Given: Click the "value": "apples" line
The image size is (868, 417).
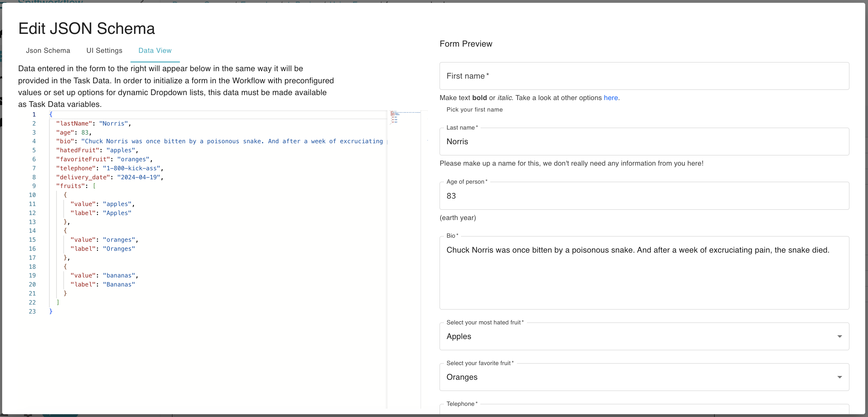Looking at the screenshot, I should [103, 204].
